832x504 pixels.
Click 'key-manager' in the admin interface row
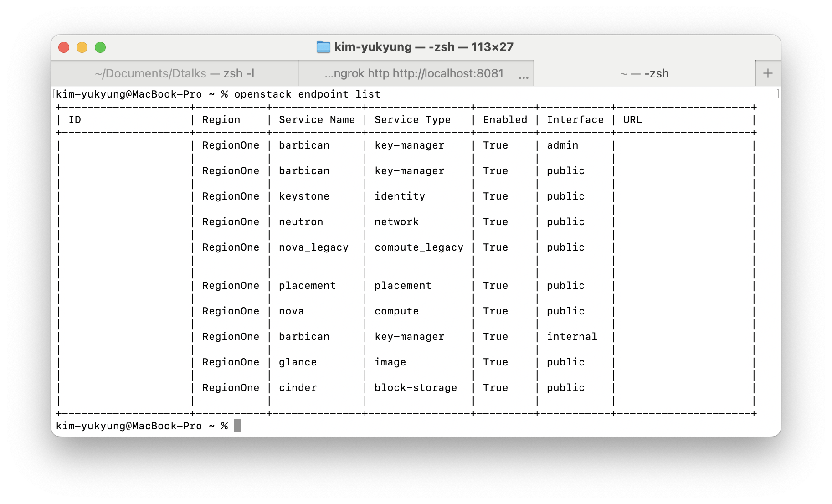point(409,145)
